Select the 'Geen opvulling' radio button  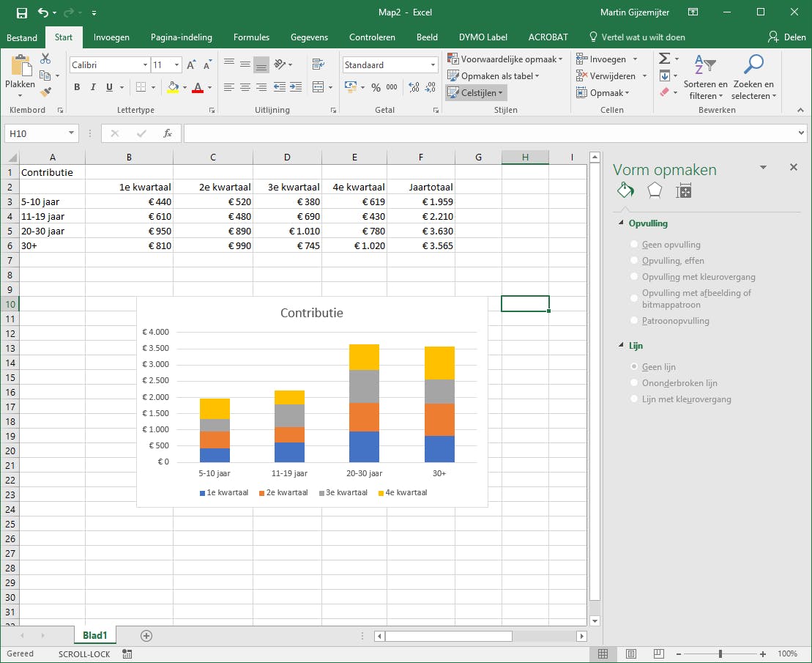click(x=634, y=245)
